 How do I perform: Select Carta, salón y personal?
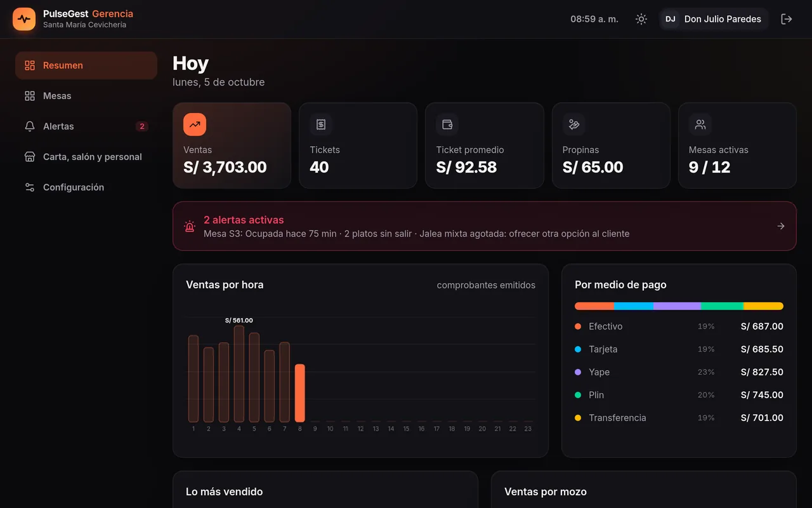pos(86,157)
